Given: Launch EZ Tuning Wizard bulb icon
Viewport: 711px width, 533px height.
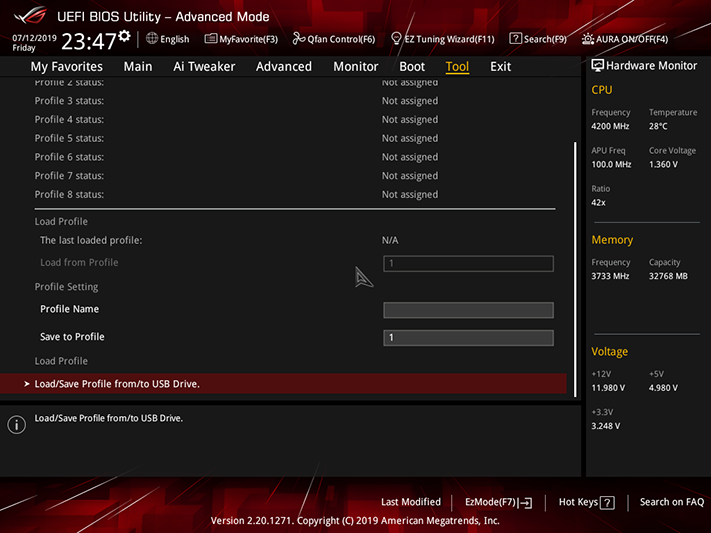Looking at the screenshot, I should click(x=396, y=39).
